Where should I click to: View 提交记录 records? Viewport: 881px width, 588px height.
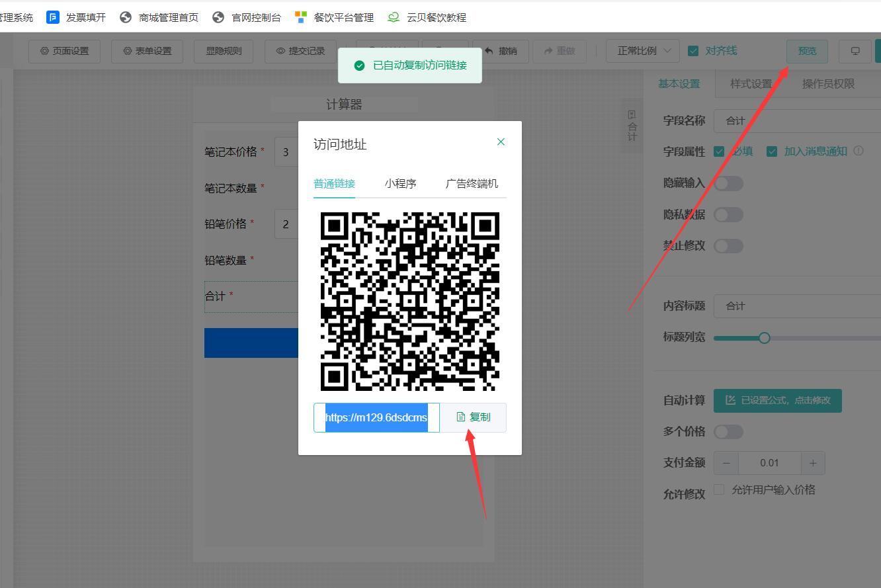(x=301, y=51)
